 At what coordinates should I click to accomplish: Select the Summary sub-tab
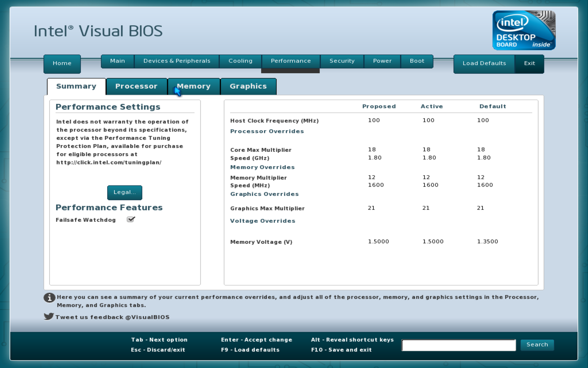click(x=76, y=86)
